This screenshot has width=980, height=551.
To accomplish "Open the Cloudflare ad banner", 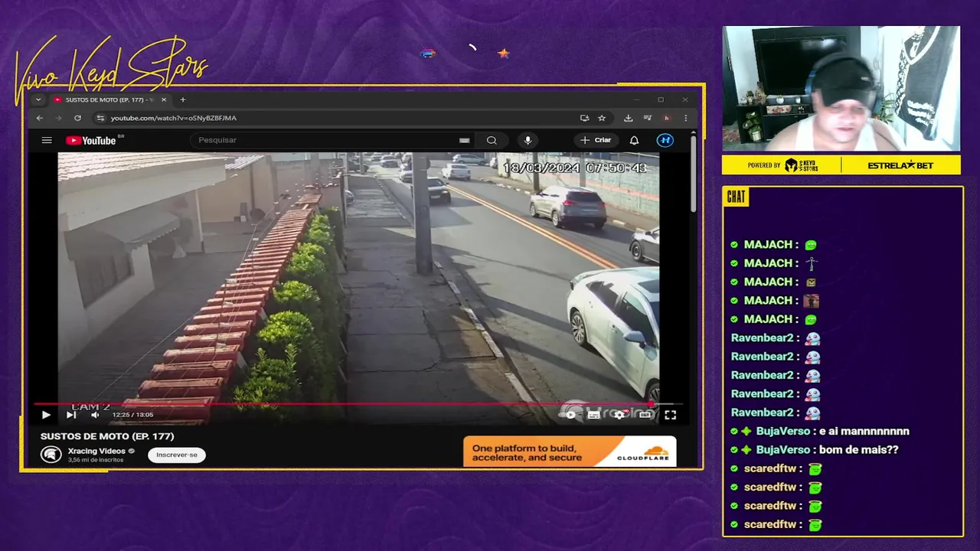I will coord(570,452).
